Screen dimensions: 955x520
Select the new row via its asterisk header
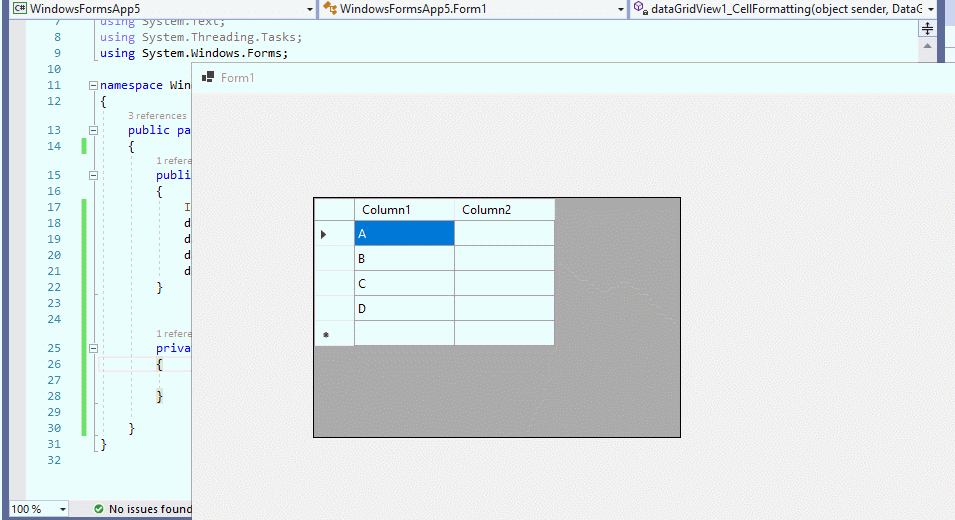[334, 333]
